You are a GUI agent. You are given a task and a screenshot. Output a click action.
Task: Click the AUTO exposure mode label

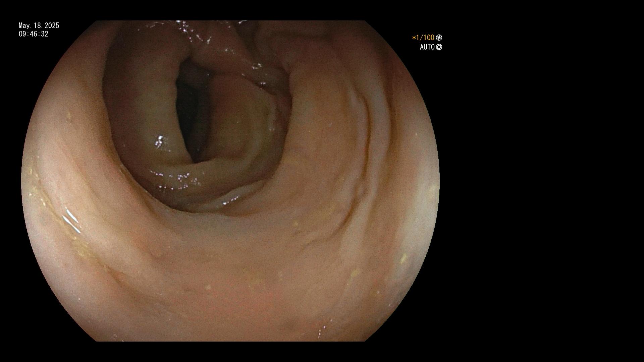427,47
